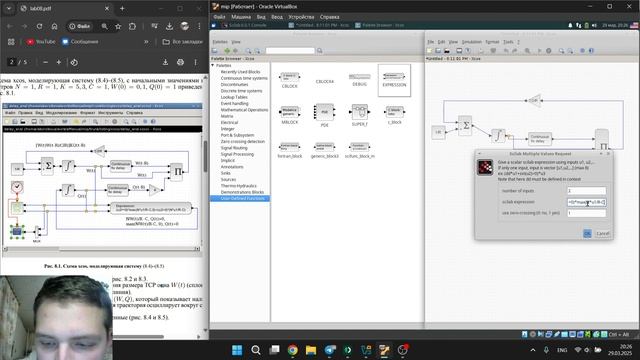640x360 pixels.
Task: Open Chrome extensions puzzle icon
Action: click(132, 26)
